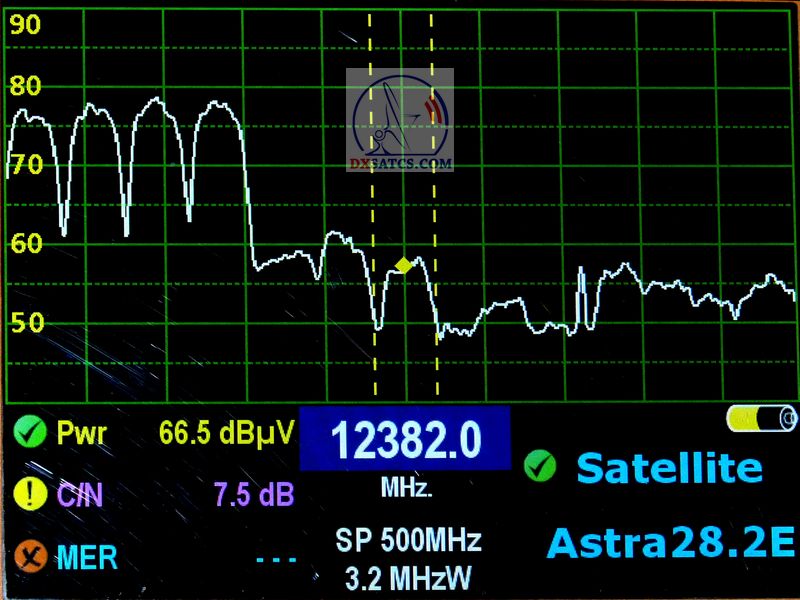Click the orange X icon beside MER
The image size is (800, 600).
tap(32, 555)
